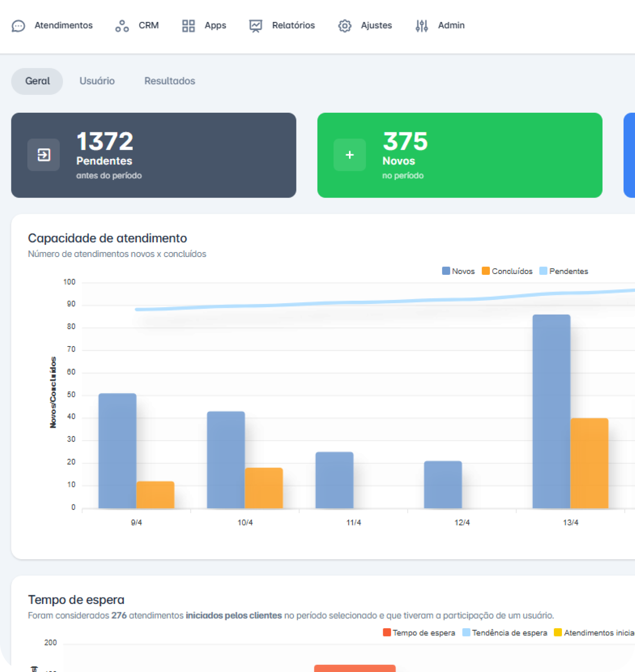This screenshot has width=635, height=672.
Task: Switch to the Resultados tab
Action: pyautogui.click(x=170, y=81)
